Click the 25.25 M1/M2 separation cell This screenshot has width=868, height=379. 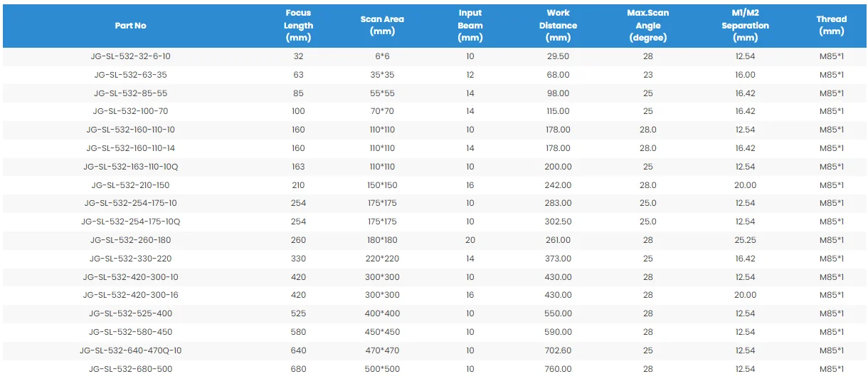click(745, 240)
